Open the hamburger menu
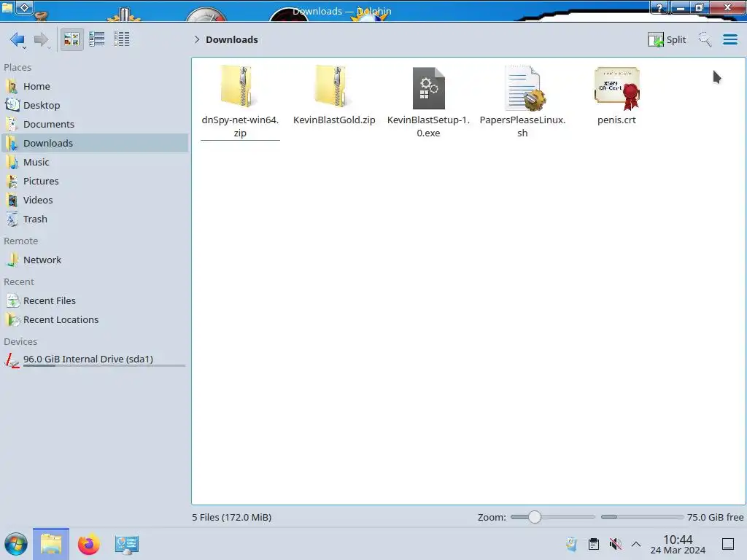 pos(729,39)
